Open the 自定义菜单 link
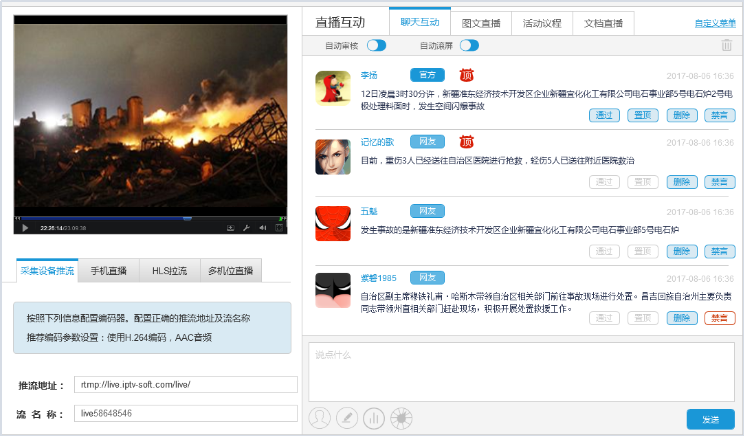Viewport: 744px width, 436px height. tap(714, 22)
